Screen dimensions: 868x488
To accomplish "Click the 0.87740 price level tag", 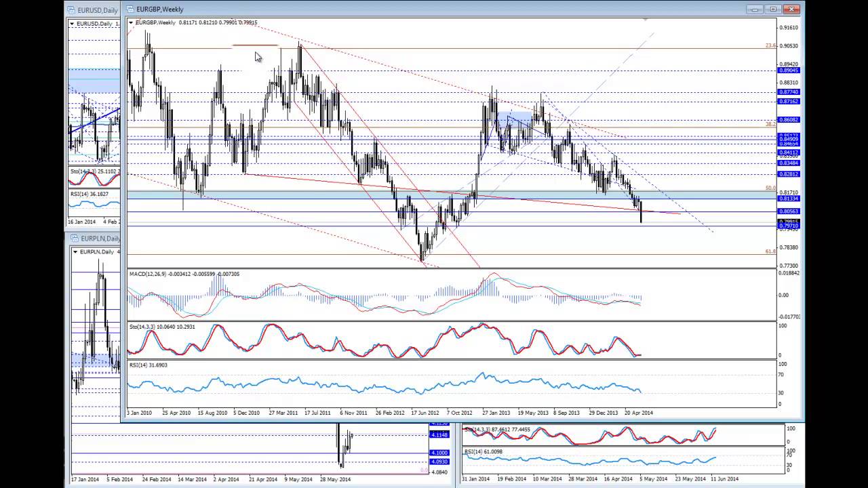I will pos(789,92).
